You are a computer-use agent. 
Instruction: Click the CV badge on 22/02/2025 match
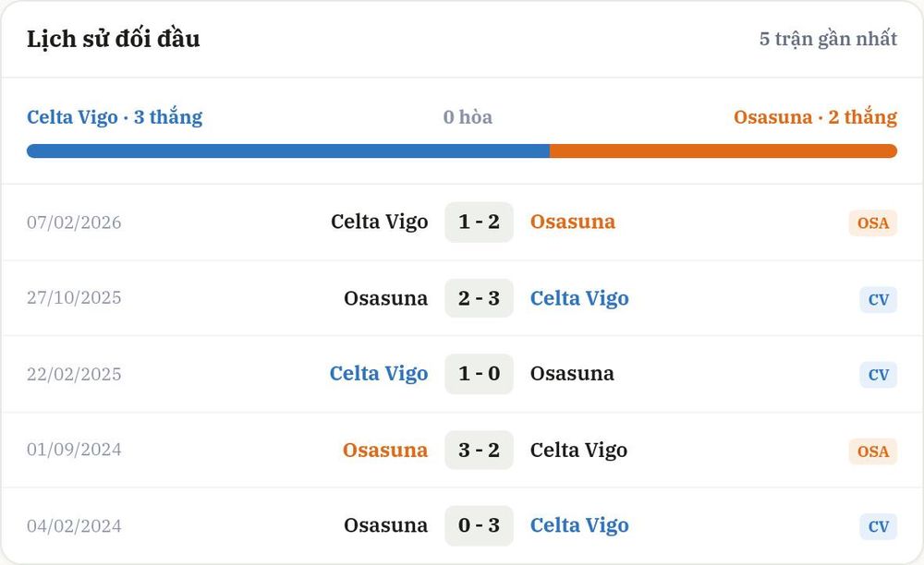coord(878,374)
